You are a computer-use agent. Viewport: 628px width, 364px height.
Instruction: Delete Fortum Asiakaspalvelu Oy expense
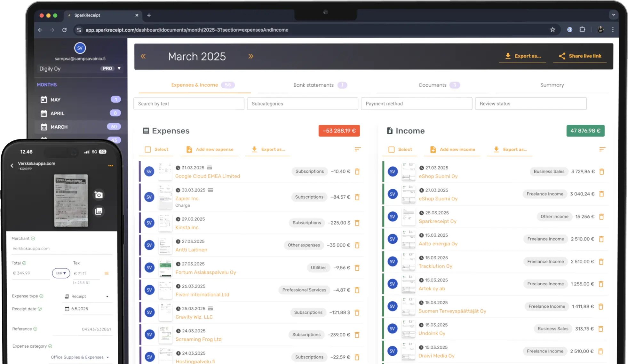coord(357,268)
